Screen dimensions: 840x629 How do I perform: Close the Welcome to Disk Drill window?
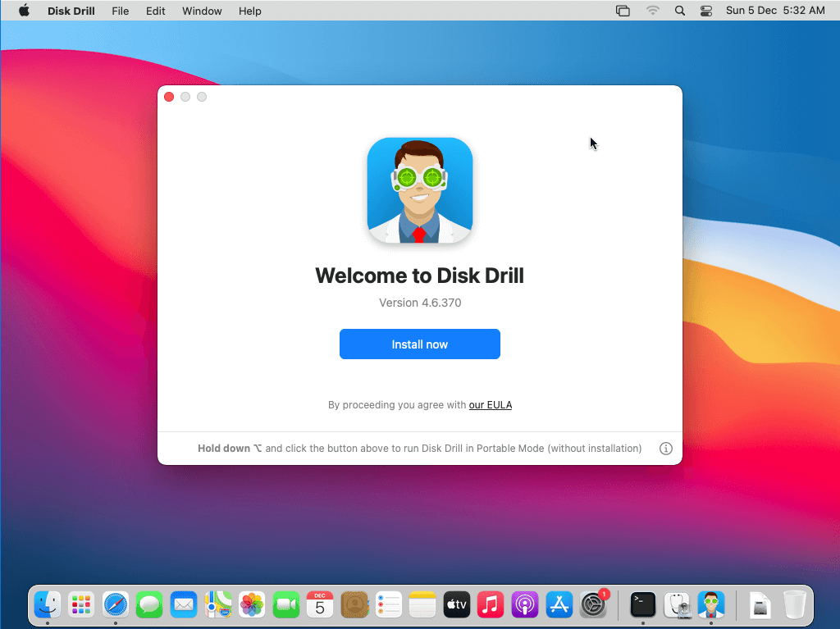tap(169, 97)
